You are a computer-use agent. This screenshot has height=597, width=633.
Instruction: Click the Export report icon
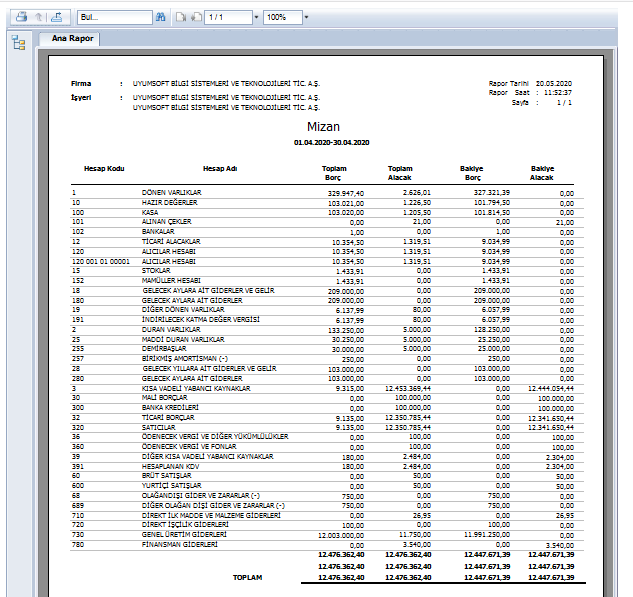click(x=57, y=18)
